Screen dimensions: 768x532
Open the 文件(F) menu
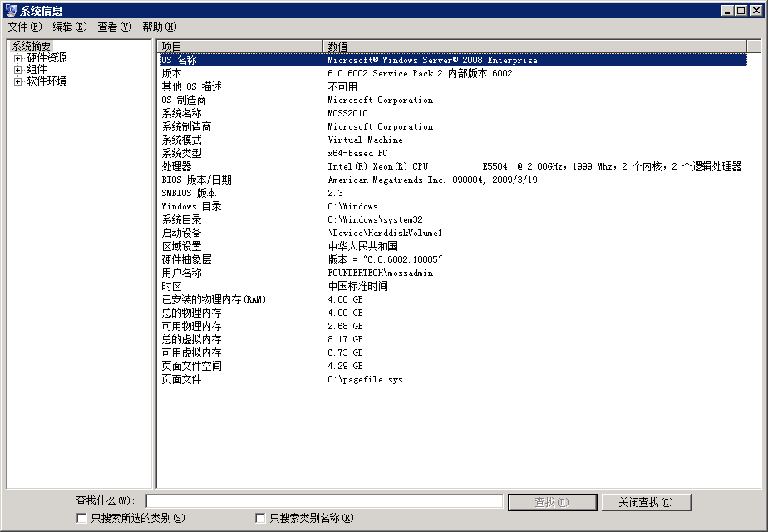click(24, 27)
